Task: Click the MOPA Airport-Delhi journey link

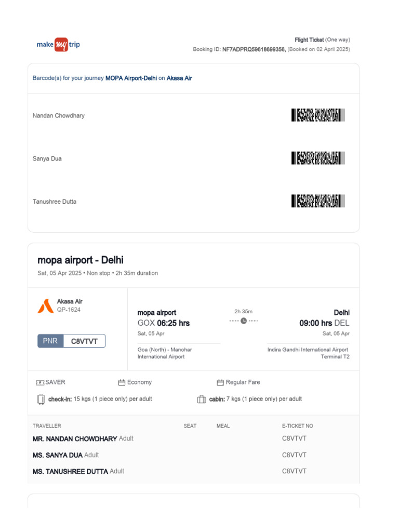Action: coord(131,78)
